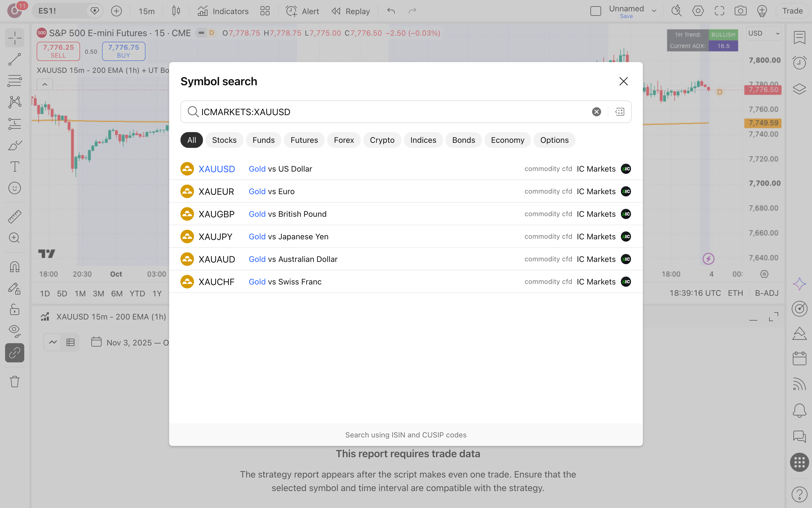The image size is (812, 508).
Task: Filter results by Futures tab
Action: click(304, 140)
